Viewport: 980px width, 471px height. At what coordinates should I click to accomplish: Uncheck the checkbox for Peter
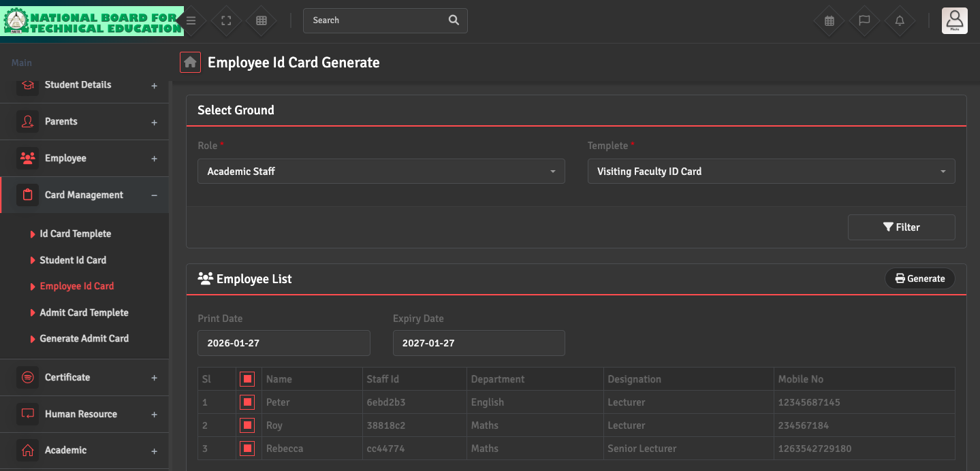[x=247, y=402]
